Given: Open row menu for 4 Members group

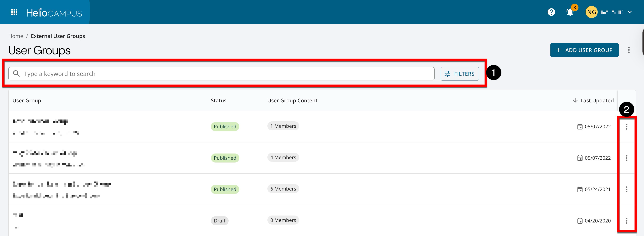Looking at the screenshot, I should click(x=626, y=158).
